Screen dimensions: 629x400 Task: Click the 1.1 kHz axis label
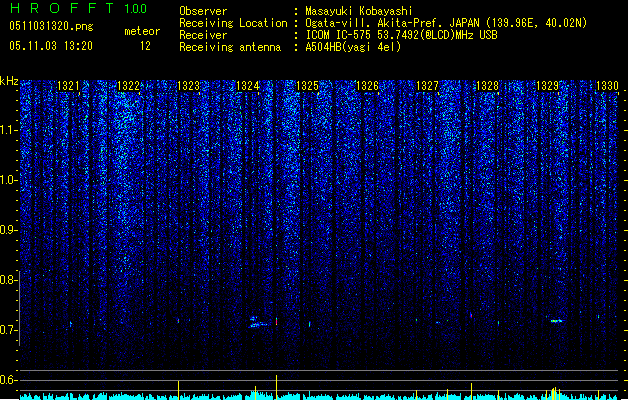coord(9,130)
